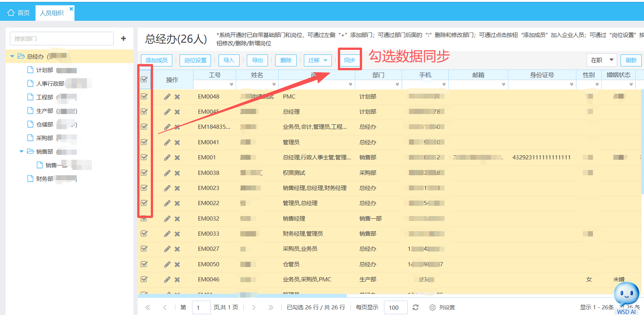Screen dimensions: 644x315
Task: Toggle the select-all checkbox in the table header
Action: point(144,79)
